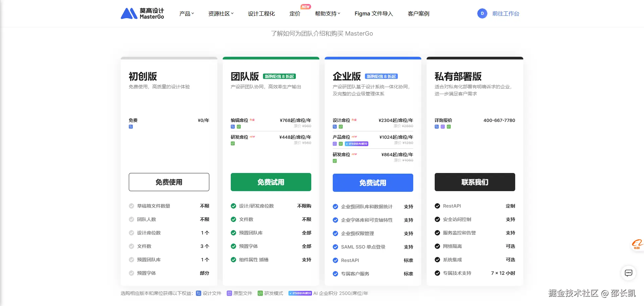Click the check icon beside SAML SSO 单点登录
Screen dimensions: 644x306
(335, 247)
